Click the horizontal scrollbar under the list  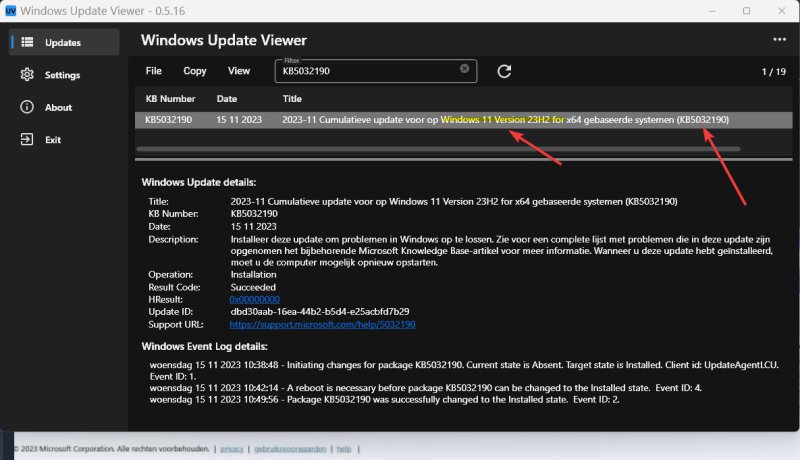(438, 149)
